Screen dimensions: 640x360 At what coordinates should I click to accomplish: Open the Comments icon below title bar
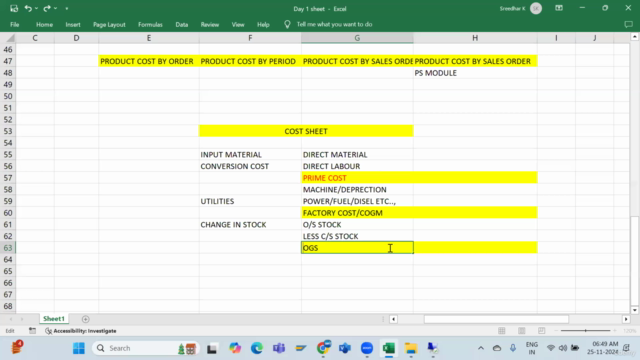tap(628, 24)
